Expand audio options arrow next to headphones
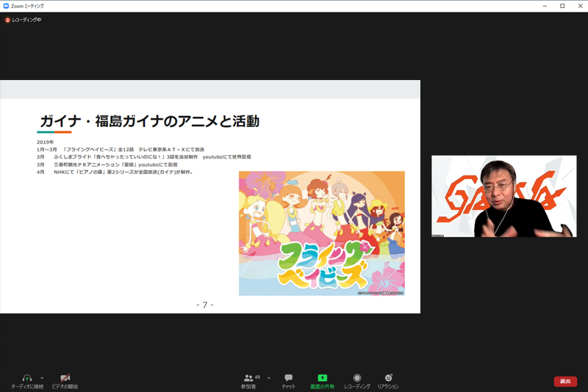This screenshot has height=392, width=588. coord(42,377)
